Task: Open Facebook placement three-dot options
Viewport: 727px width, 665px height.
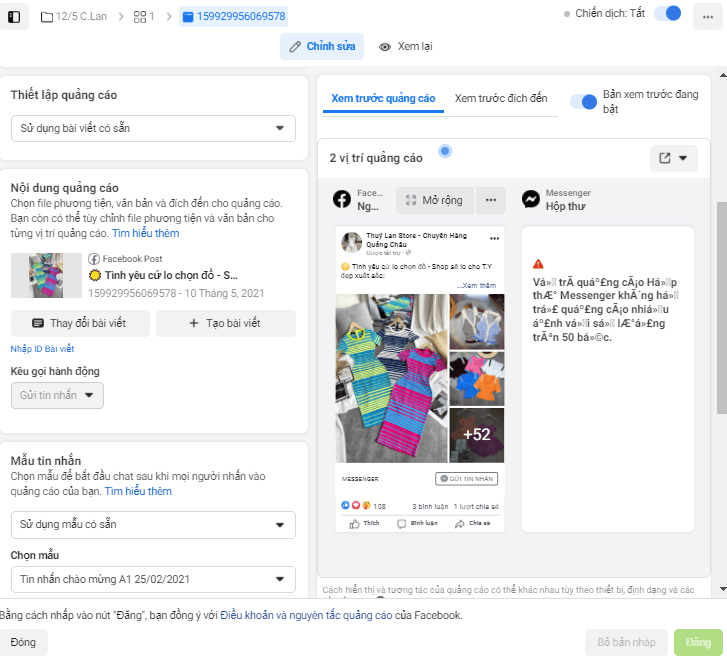Action: point(491,200)
